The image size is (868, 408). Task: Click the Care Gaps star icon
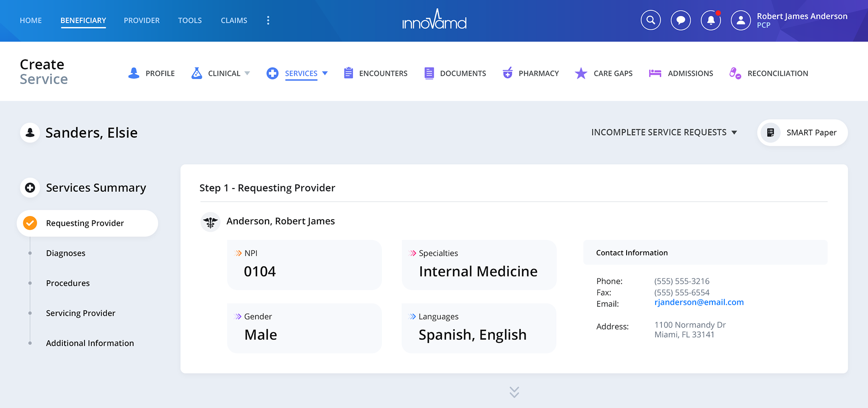tap(581, 73)
